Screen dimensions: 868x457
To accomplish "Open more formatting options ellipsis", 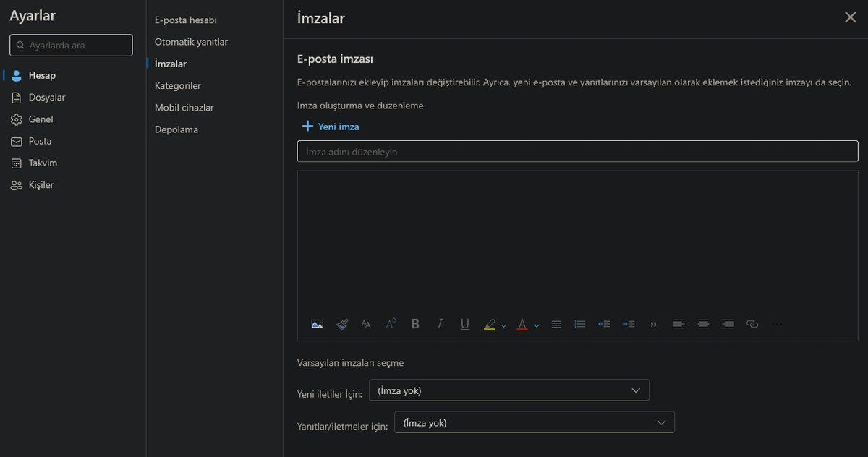I will coord(777,325).
